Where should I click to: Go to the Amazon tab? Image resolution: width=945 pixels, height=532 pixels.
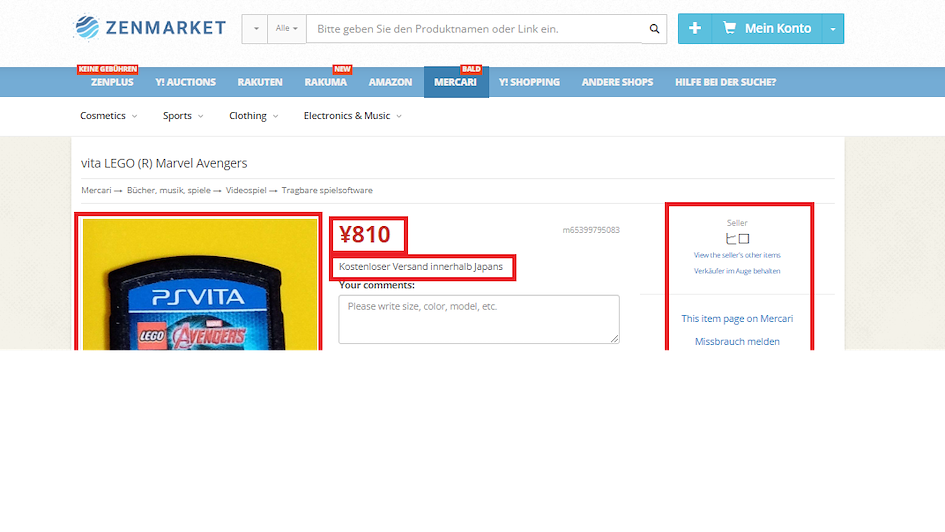[x=391, y=82]
